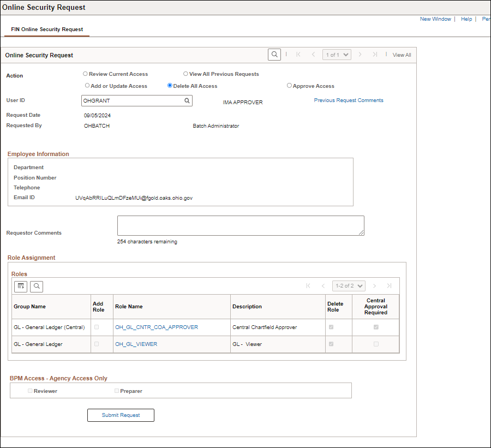This screenshot has width=491, height=448.
Task: Go to previous record in header navigation
Action: click(313, 55)
